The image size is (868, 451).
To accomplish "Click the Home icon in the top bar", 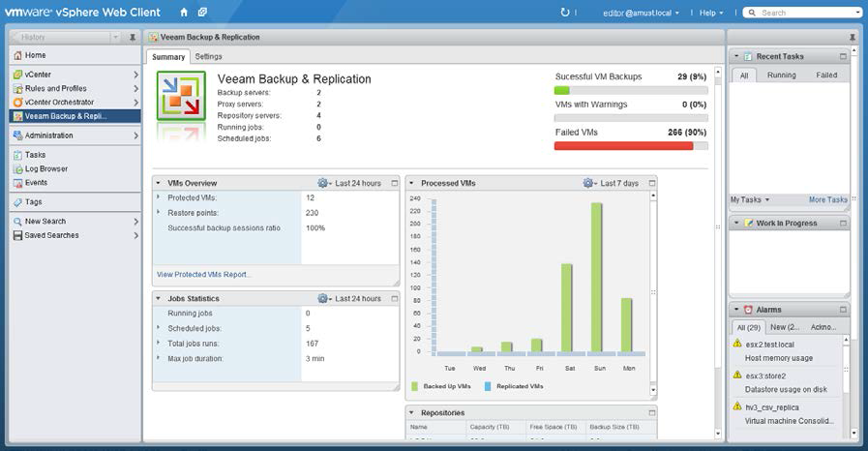I will click(x=184, y=13).
